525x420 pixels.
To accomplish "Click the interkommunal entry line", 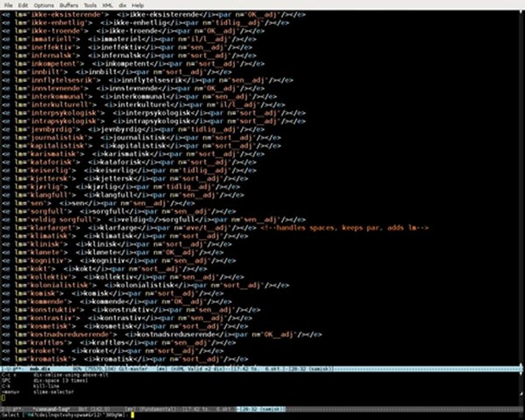I will [139, 96].
